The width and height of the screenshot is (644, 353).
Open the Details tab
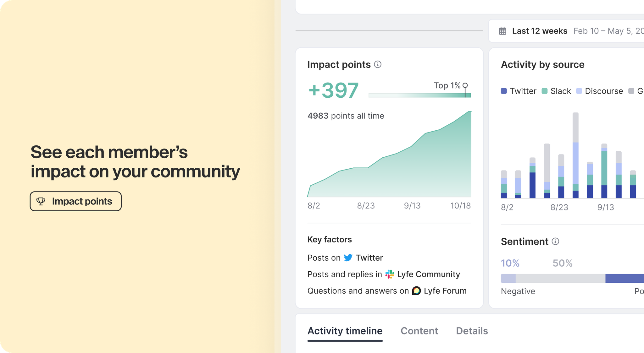[x=472, y=331]
